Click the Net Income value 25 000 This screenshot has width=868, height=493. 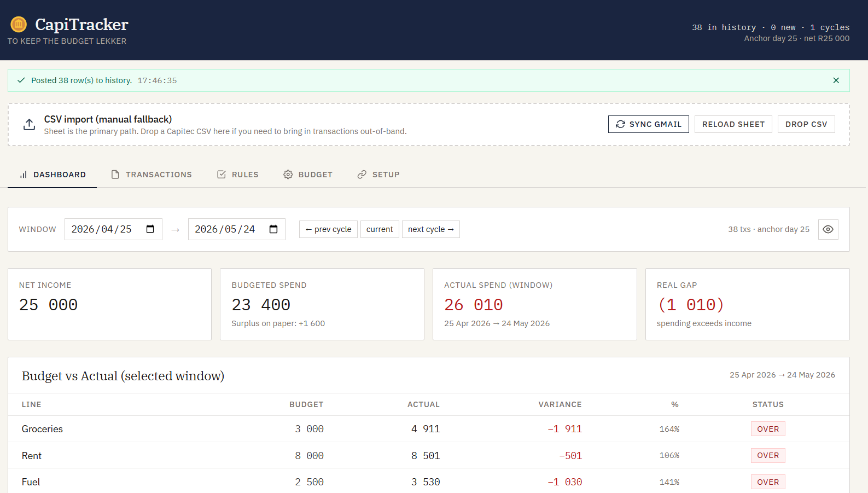(48, 305)
